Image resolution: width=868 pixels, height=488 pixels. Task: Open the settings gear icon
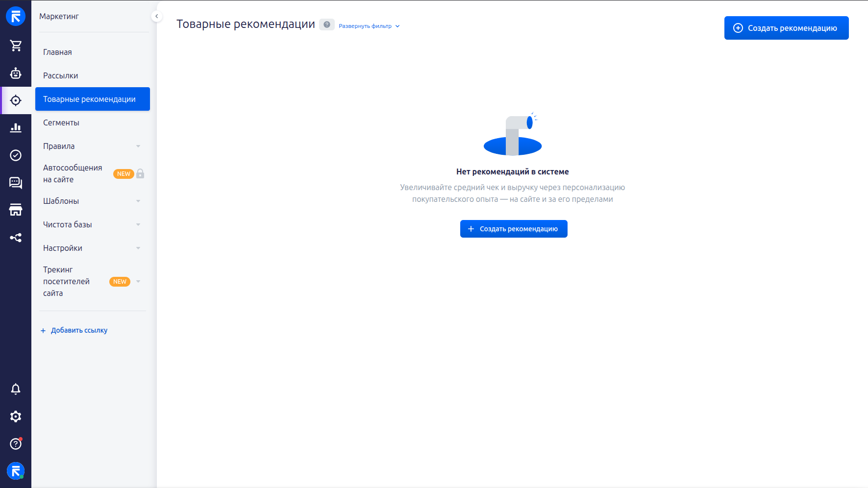16,416
